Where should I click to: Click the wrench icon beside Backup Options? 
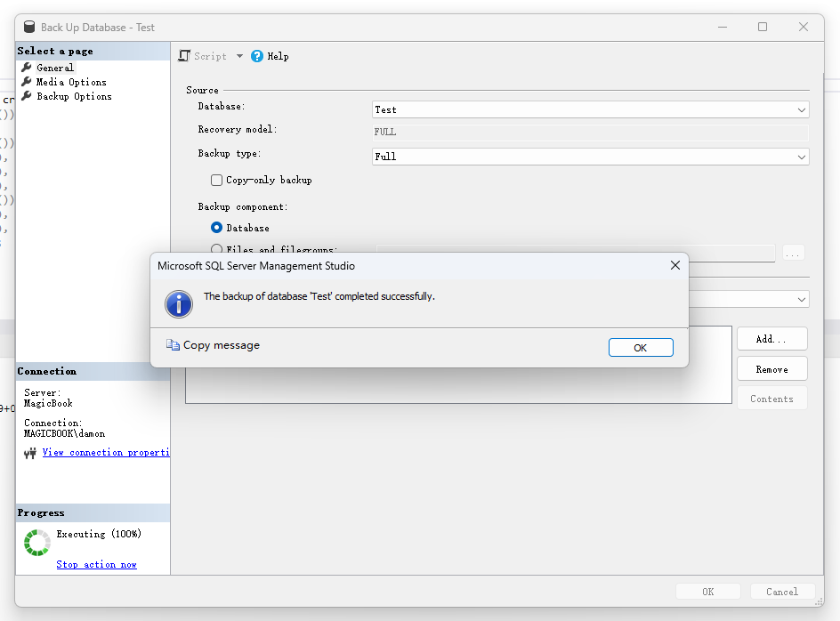coord(27,96)
